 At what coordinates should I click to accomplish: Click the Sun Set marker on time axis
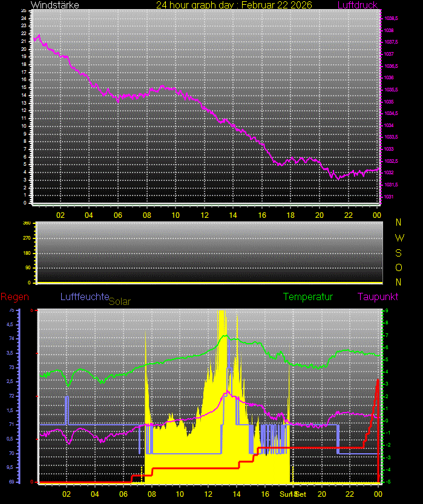click(293, 494)
